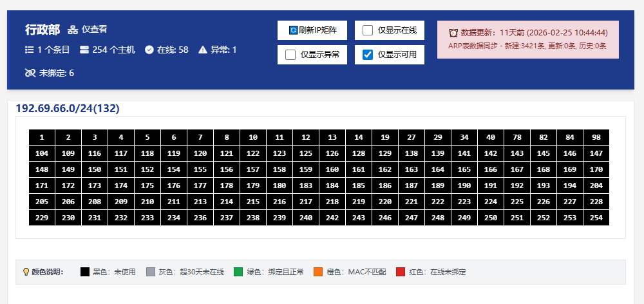
Task: Click the 254 个主机 count text
Action: (x=113, y=50)
